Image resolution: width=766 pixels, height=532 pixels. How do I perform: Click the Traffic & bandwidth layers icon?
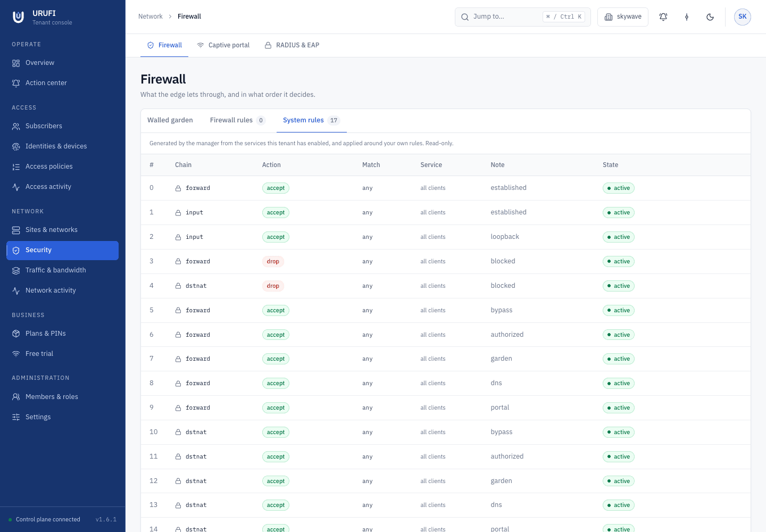click(16, 271)
